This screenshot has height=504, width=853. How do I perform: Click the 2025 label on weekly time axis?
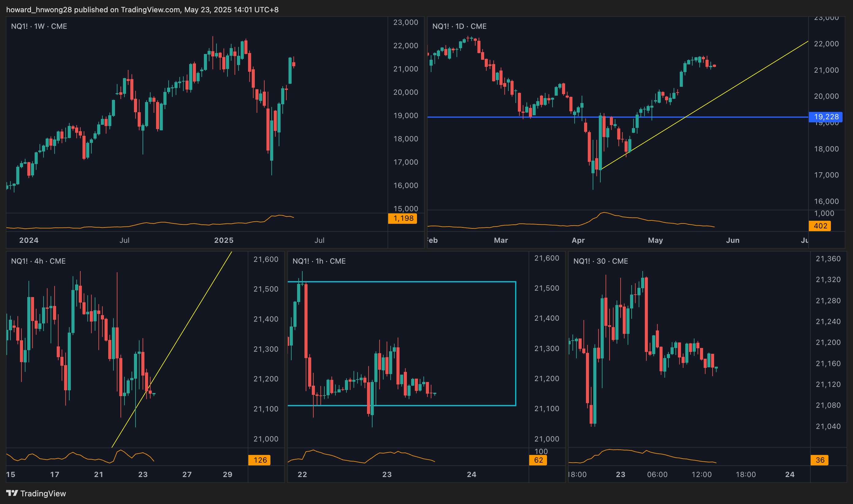tap(224, 240)
